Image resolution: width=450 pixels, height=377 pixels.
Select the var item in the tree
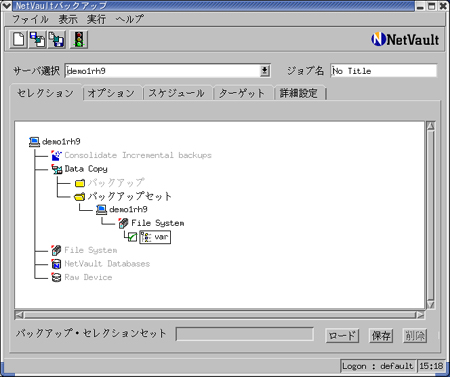[x=155, y=237]
